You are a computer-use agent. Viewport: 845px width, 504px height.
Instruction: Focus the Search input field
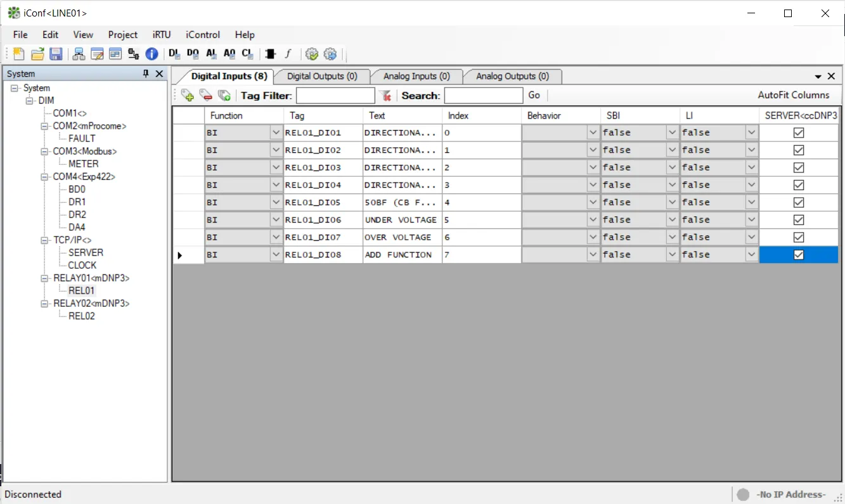484,95
